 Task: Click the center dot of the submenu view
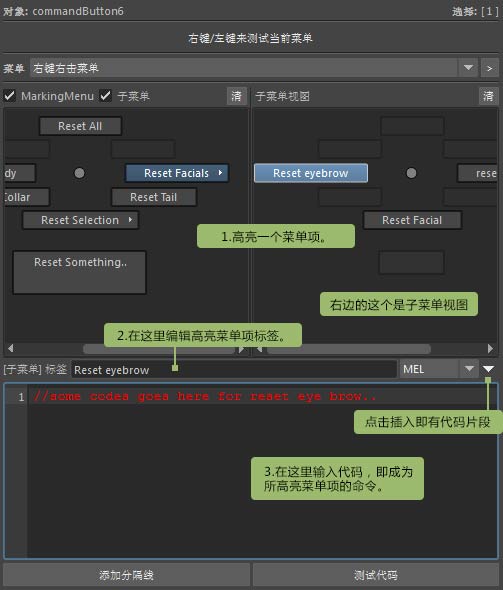tap(411, 173)
